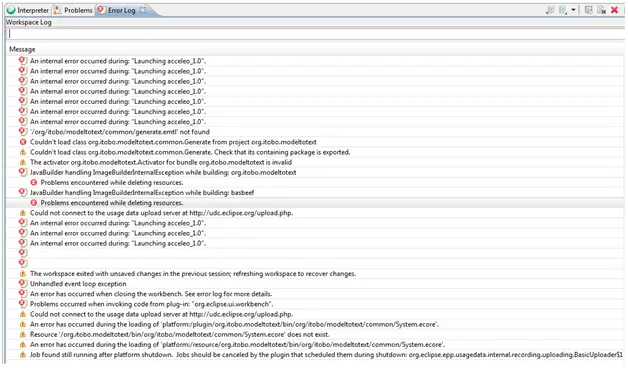Click warning icon of 'platform:/plugin/...System.ecore' loading entry
628x368 pixels.
(x=23, y=324)
